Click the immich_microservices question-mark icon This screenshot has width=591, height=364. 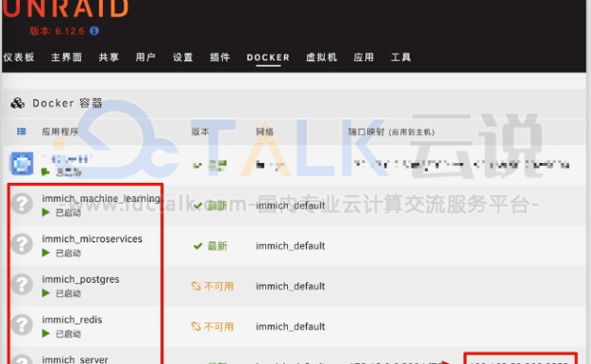pyautogui.click(x=22, y=244)
